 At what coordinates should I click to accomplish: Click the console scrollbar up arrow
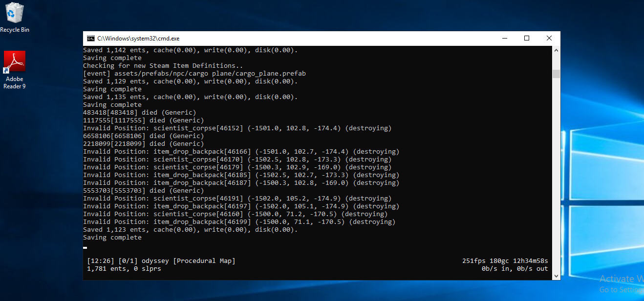tap(556, 50)
